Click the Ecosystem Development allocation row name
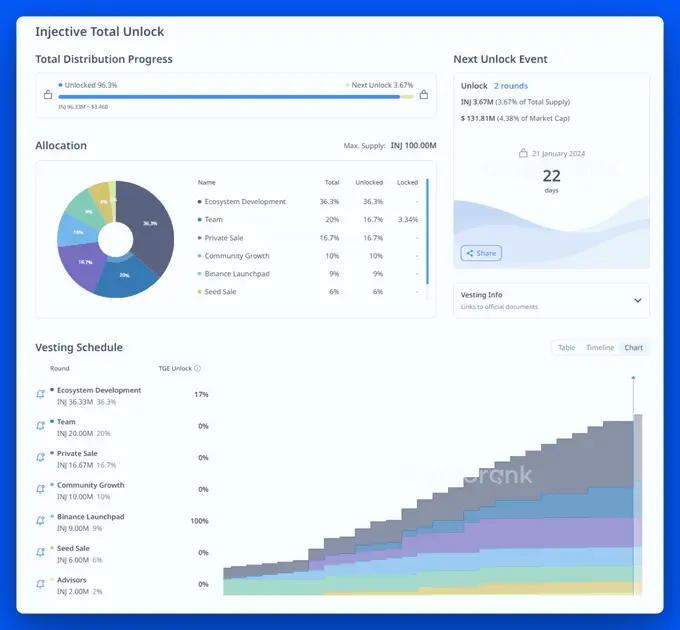The height and width of the screenshot is (630, 680). coord(245,202)
